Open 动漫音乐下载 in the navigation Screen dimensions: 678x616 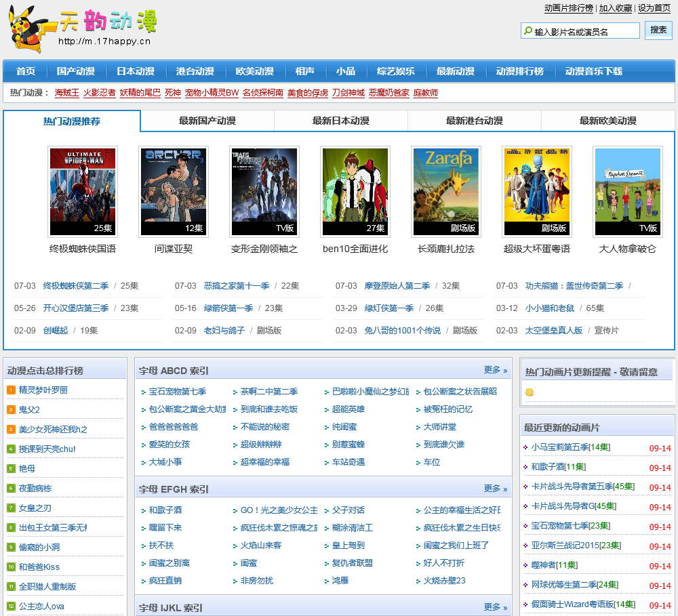click(x=594, y=71)
